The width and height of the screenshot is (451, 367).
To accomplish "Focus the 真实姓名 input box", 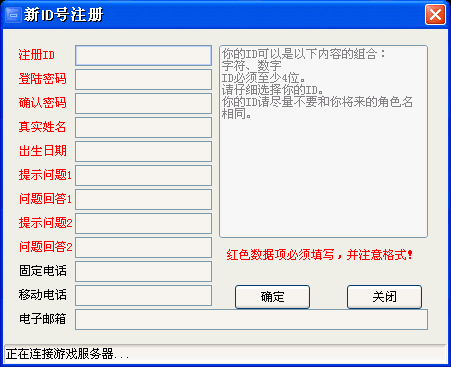I will pos(143,127).
